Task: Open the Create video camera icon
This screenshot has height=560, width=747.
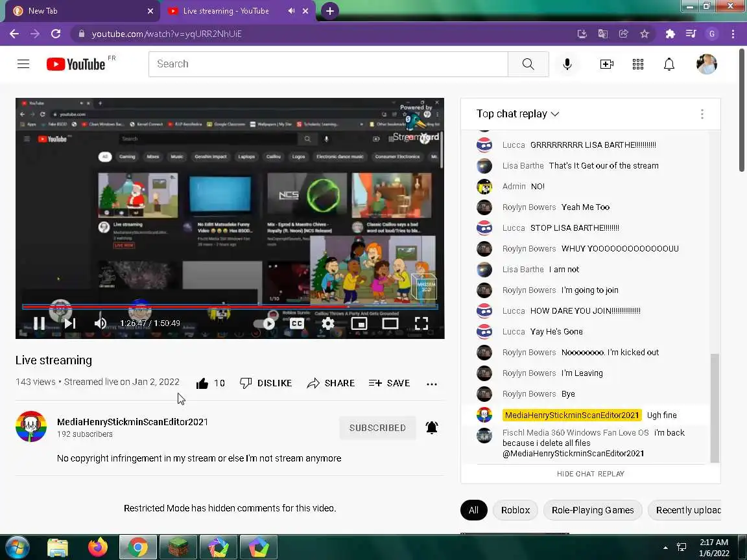Action: coord(606,64)
